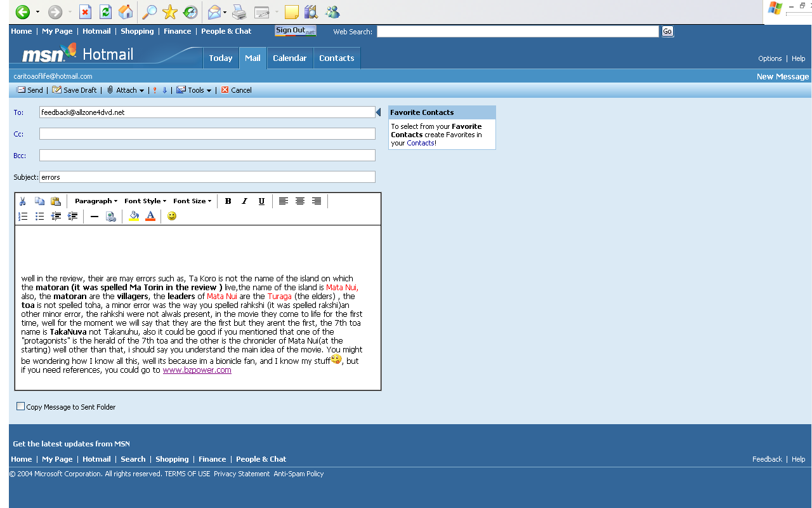Insert a bulleted list in the message
812x508 pixels.
[39, 217]
